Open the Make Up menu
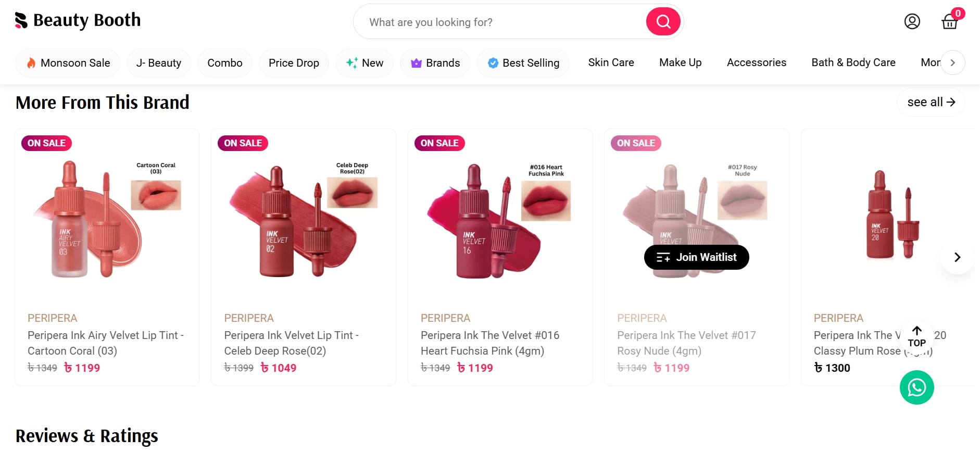Viewport: 980px width, 452px height. point(680,62)
